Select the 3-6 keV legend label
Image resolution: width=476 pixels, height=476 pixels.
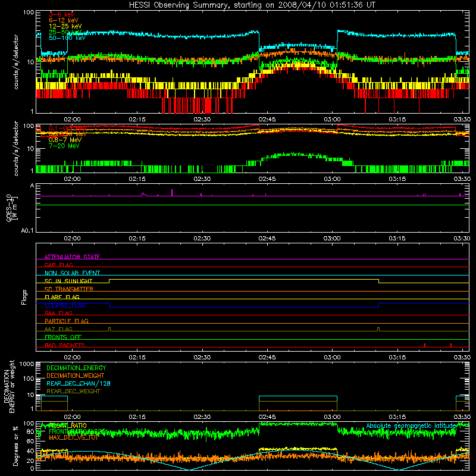[62, 14]
